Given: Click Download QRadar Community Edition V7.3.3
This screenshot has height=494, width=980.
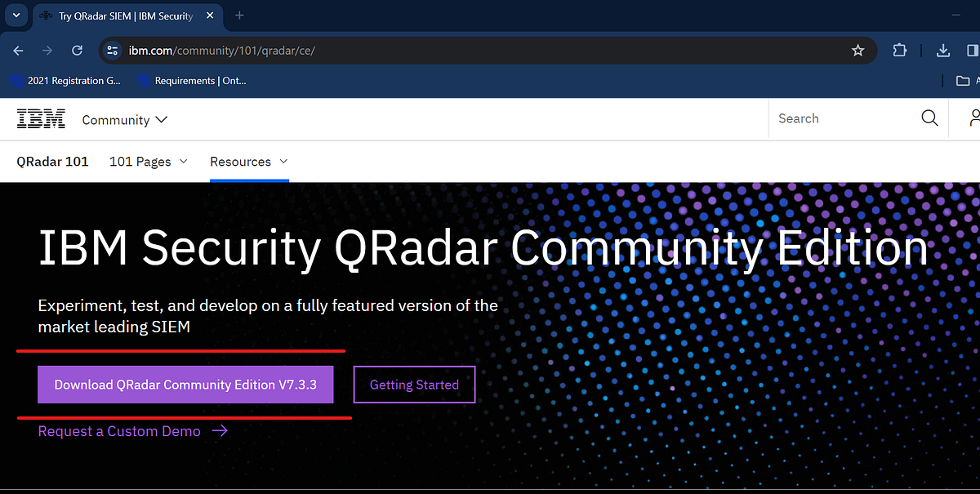Looking at the screenshot, I should pos(185,384).
